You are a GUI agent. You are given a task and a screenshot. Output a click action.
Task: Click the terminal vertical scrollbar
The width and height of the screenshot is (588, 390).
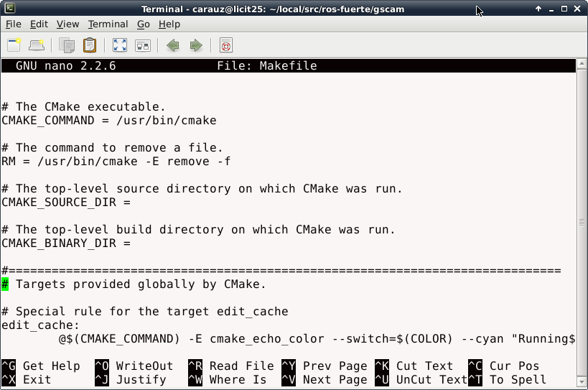(x=582, y=215)
